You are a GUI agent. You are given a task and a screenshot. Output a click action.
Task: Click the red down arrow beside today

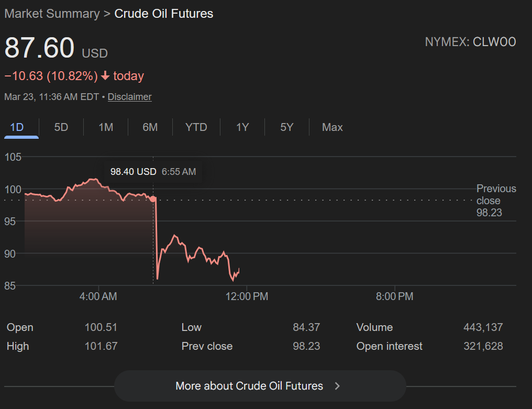(105, 76)
